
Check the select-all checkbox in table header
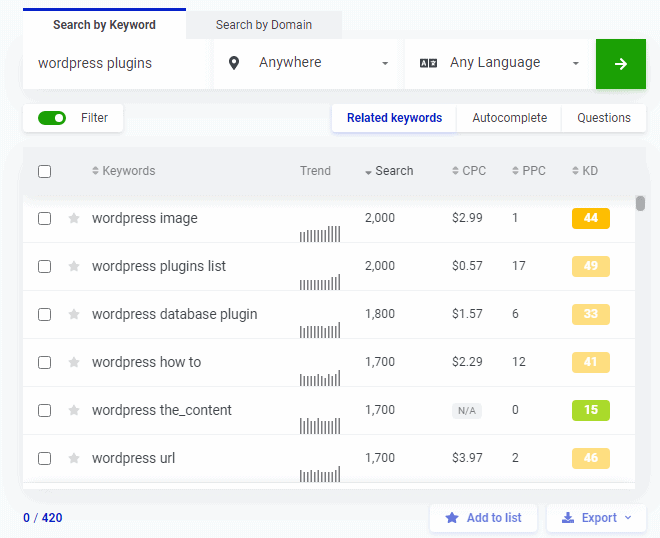tap(44, 171)
